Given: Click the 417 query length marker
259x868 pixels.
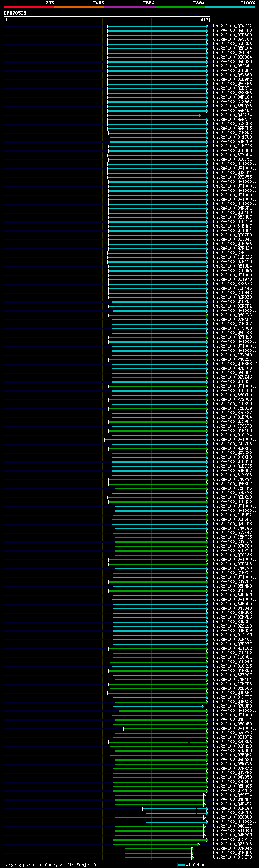Looking at the screenshot, I should 204,20.
